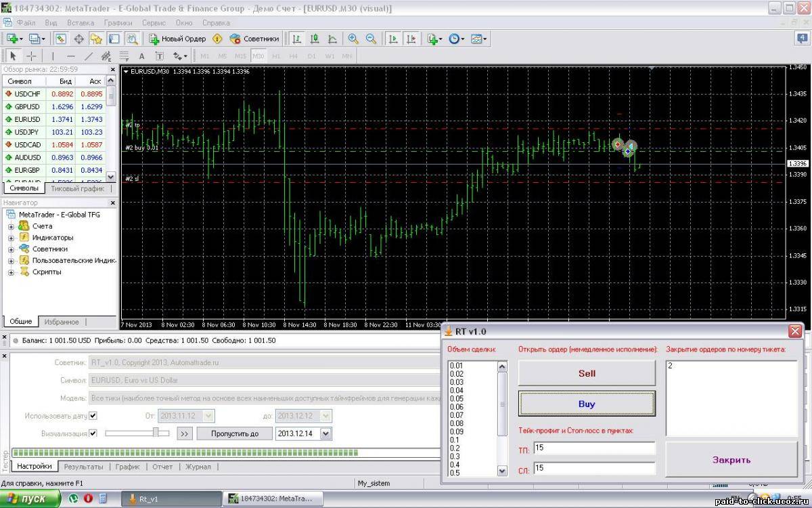Switch chart to line chart icon

(332, 39)
